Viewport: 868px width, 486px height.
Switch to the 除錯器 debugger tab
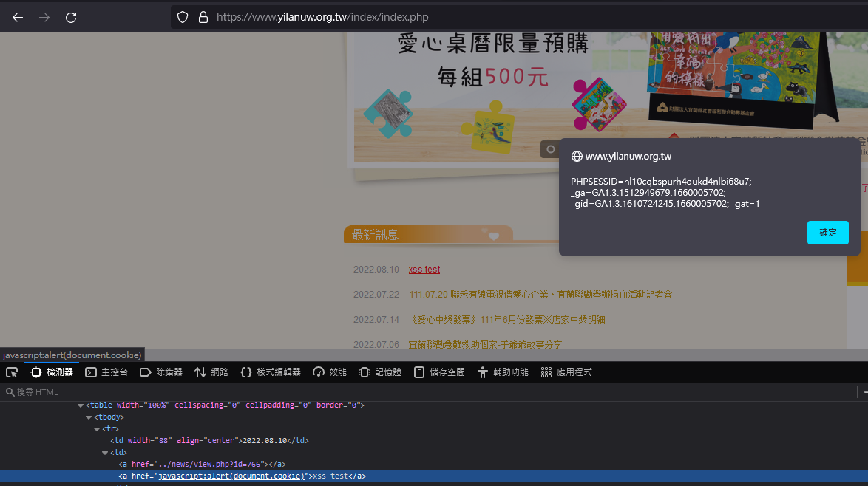pos(161,372)
